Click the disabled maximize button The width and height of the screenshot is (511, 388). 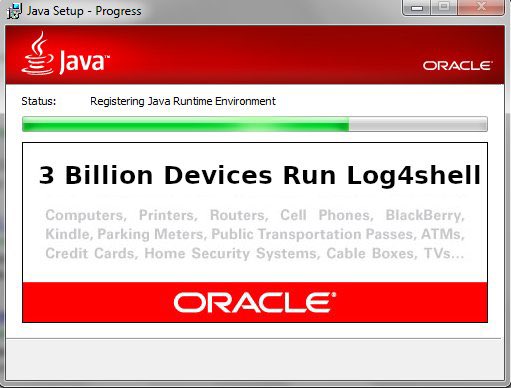(x=444, y=7)
